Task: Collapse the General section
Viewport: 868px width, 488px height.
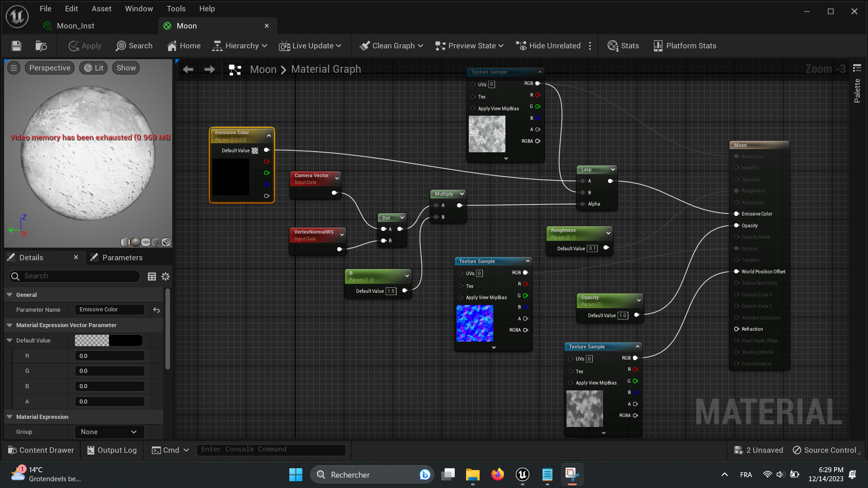Action: click(x=9, y=295)
